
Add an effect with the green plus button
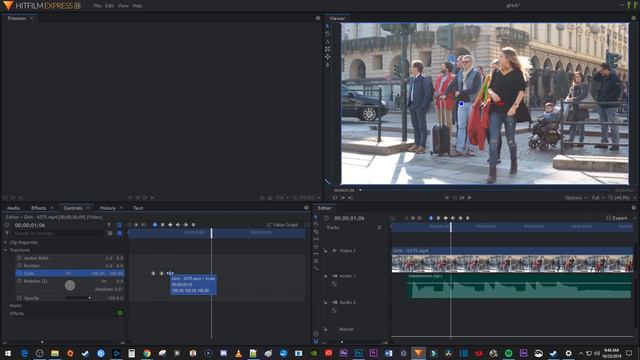pos(120,313)
